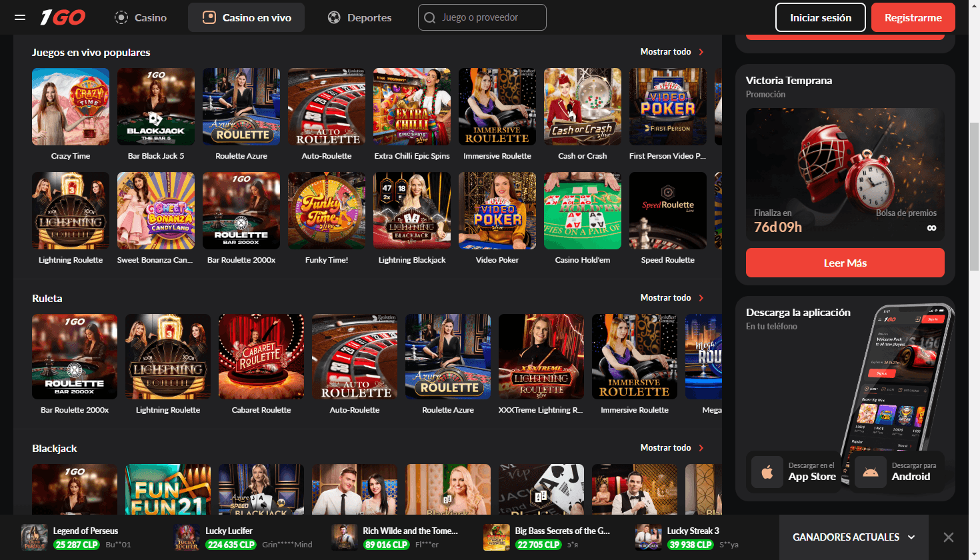Click the Leer Más promotion button
980x560 pixels.
(845, 263)
